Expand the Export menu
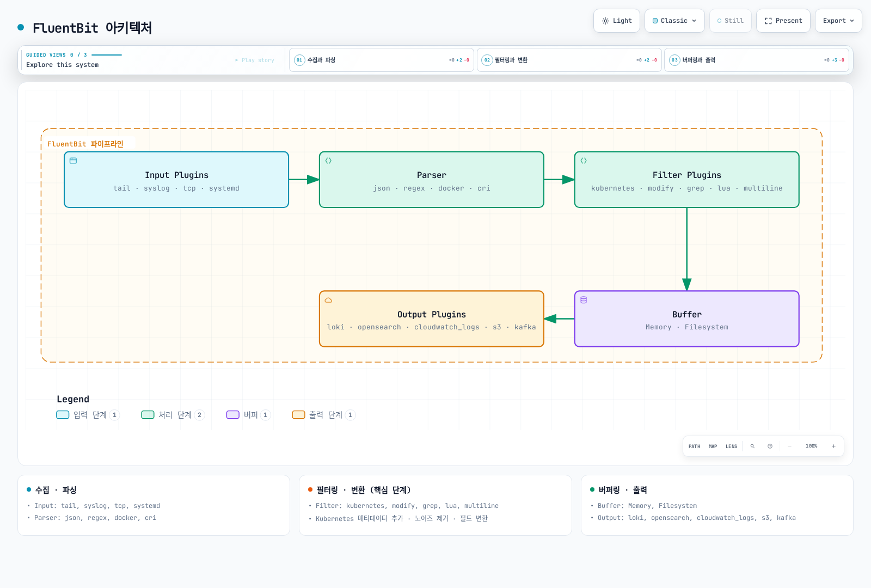 point(838,21)
